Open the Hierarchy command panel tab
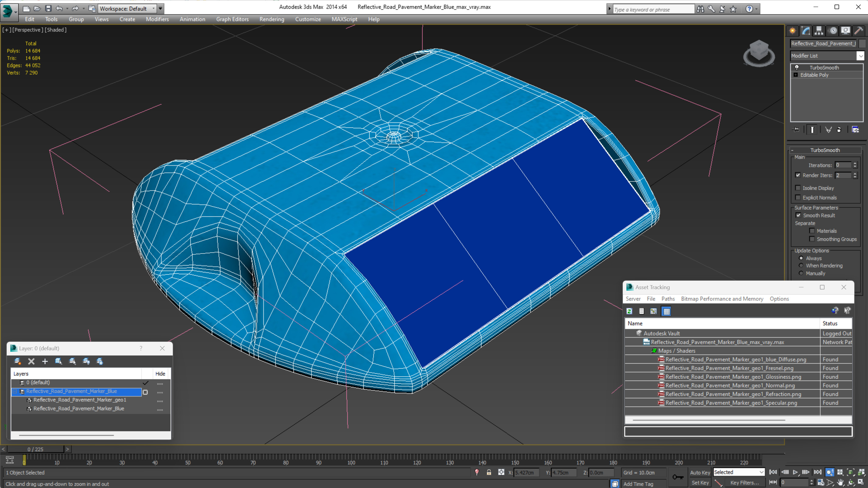 pos(819,31)
